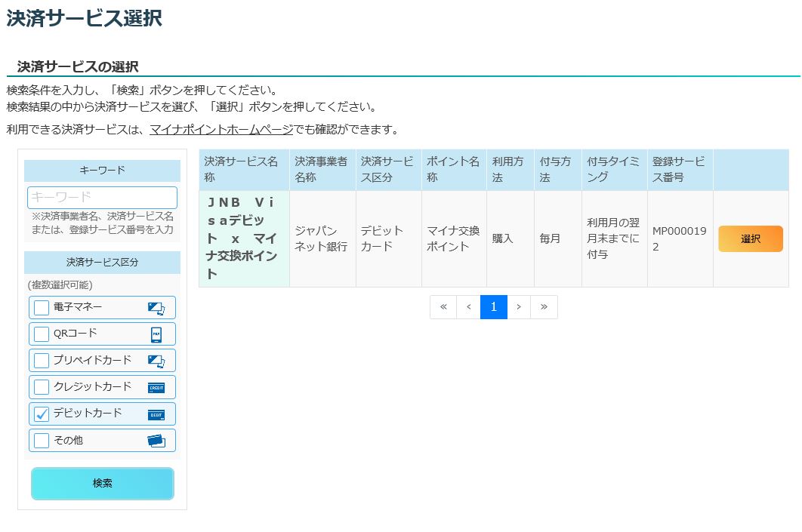Select page 1 in pagination

click(x=494, y=306)
